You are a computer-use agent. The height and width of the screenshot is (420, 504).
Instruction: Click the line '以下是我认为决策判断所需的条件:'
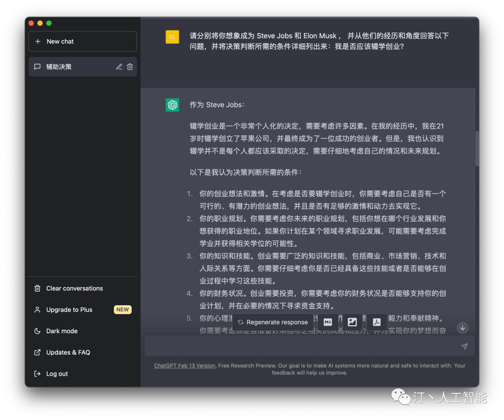(x=246, y=172)
